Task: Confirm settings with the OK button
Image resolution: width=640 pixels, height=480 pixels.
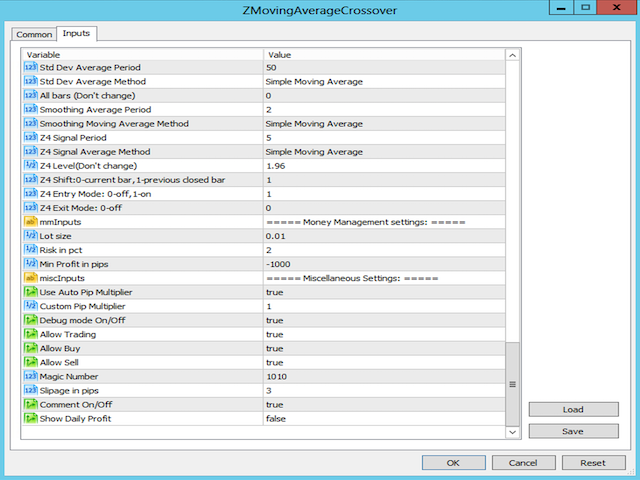Action: pyautogui.click(x=453, y=463)
